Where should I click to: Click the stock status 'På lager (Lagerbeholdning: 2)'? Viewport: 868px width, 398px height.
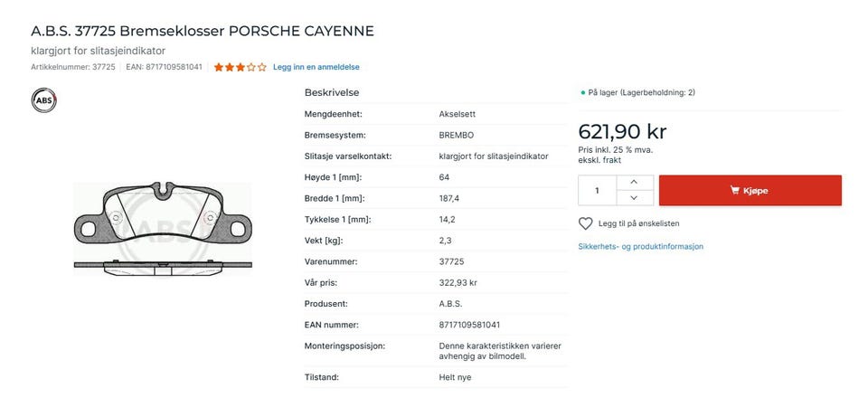pos(641,92)
